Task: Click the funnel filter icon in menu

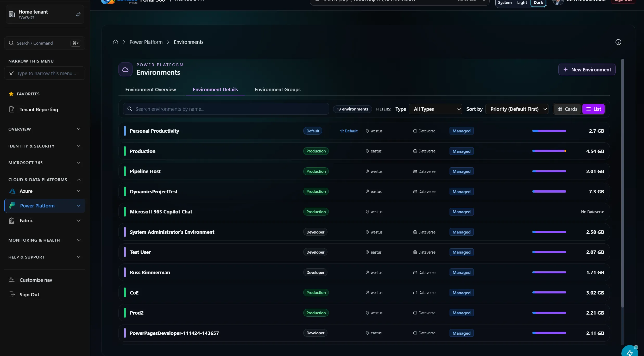Action: coord(11,73)
